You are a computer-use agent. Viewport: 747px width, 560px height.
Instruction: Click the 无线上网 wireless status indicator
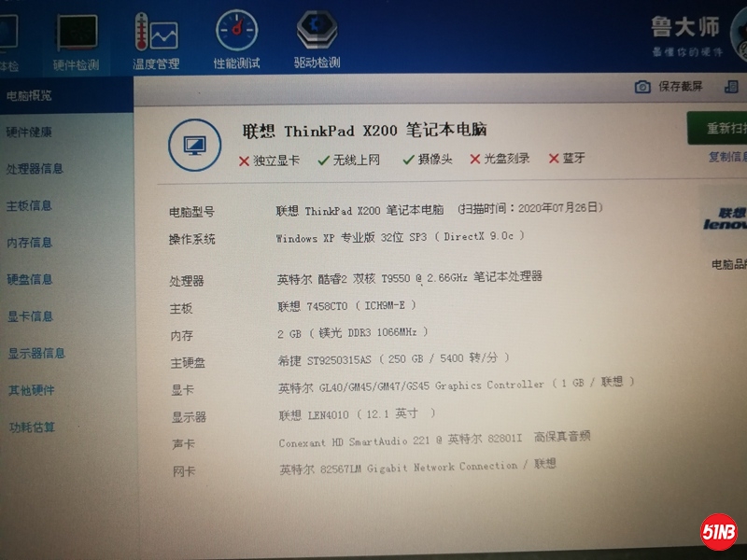[x=349, y=160]
